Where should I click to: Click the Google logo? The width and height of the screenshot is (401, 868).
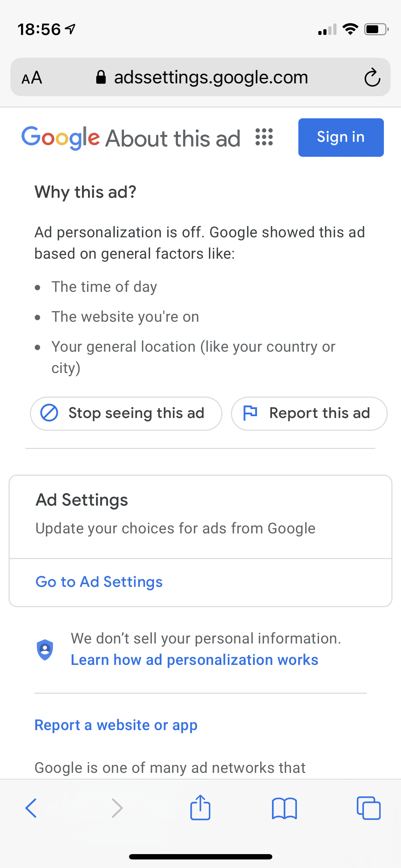61,138
